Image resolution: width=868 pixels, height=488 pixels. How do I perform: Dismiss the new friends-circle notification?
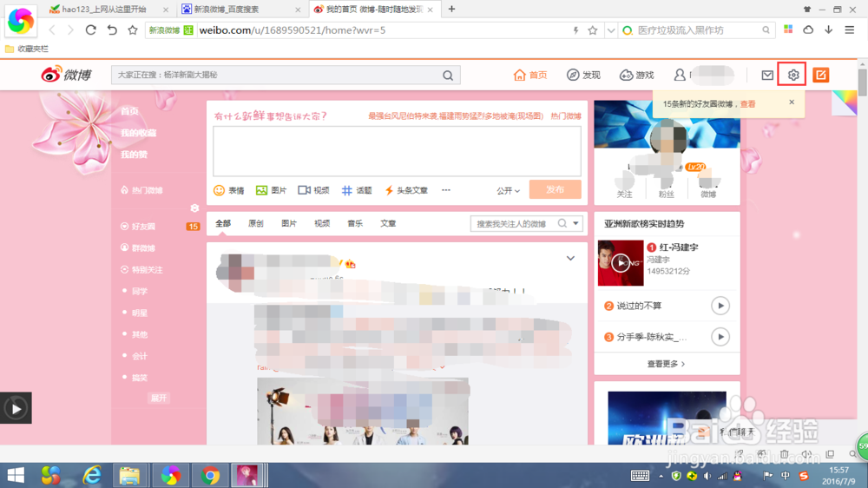pyautogui.click(x=792, y=102)
